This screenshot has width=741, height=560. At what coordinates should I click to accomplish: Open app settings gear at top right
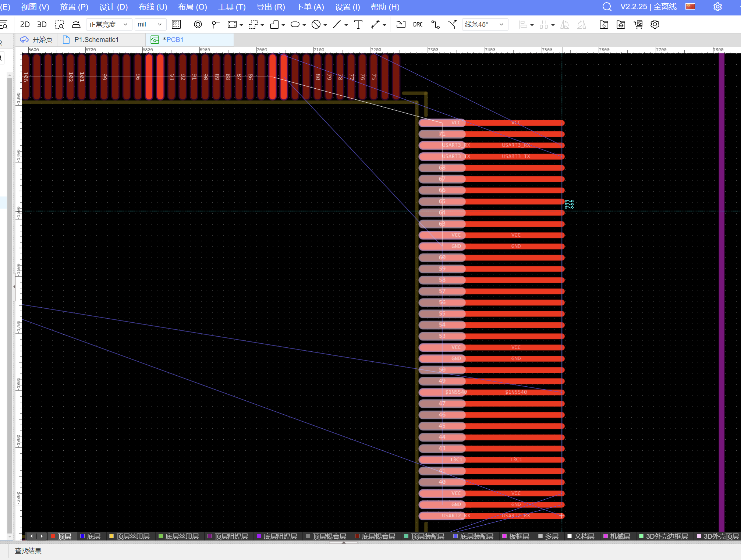[717, 7]
